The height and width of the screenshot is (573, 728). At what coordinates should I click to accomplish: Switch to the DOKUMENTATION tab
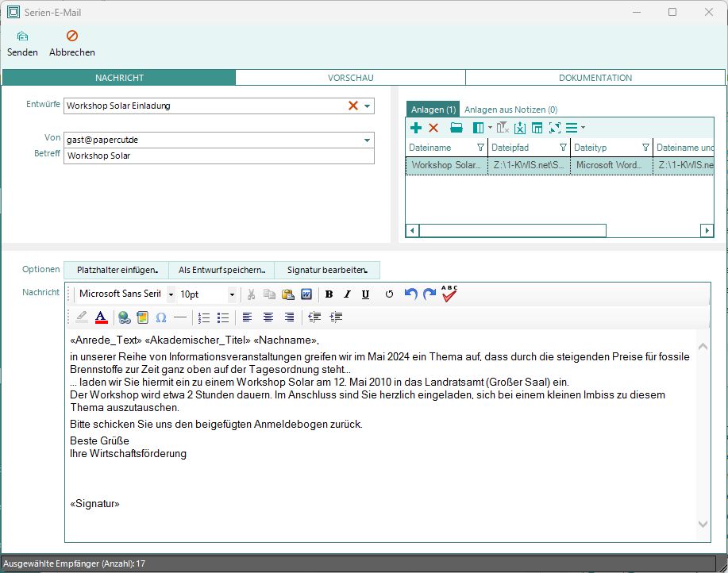click(595, 78)
